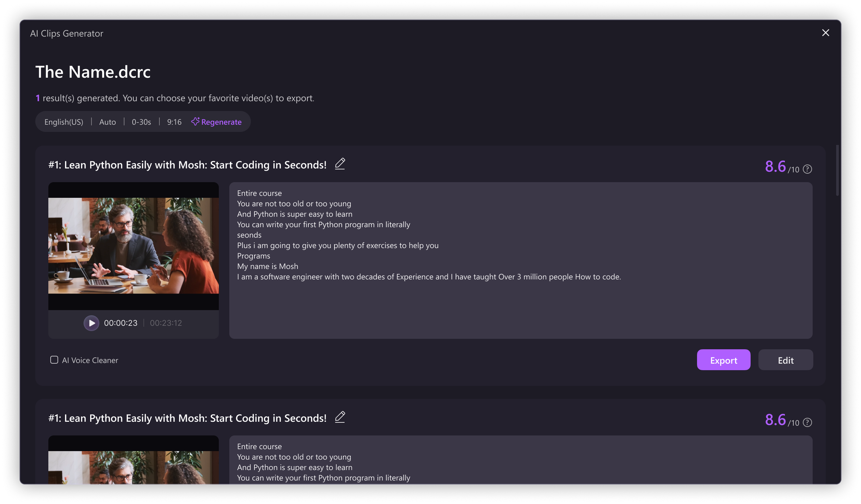Click the second clip title text
This screenshot has height=504, width=861.
tap(187, 418)
